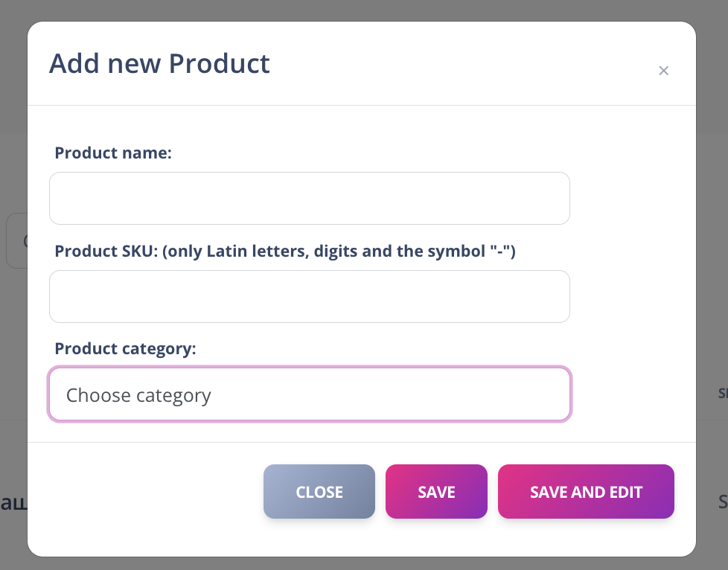Screen dimensions: 728x570
Task: Click truncated "S" text right of dialog footer
Action: tap(722, 502)
